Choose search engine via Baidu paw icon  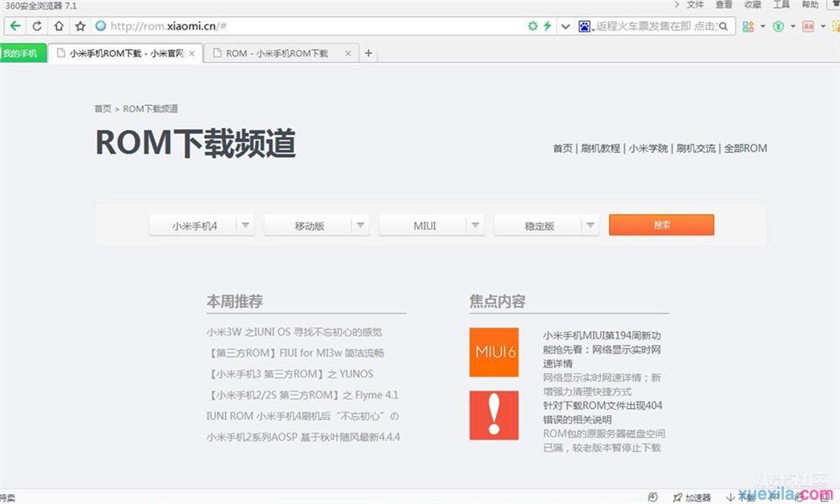[x=585, y=26]
